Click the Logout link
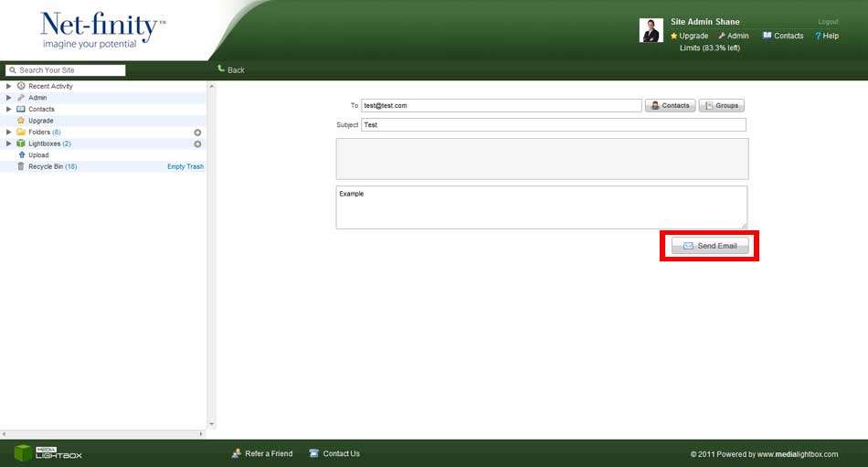The height and width of the screenshot is (467, 868). [828, 22]
